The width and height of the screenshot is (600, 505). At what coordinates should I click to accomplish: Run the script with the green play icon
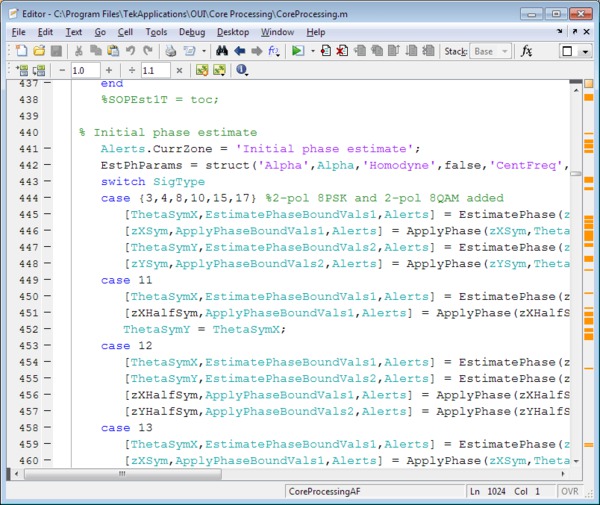[297, 51]
